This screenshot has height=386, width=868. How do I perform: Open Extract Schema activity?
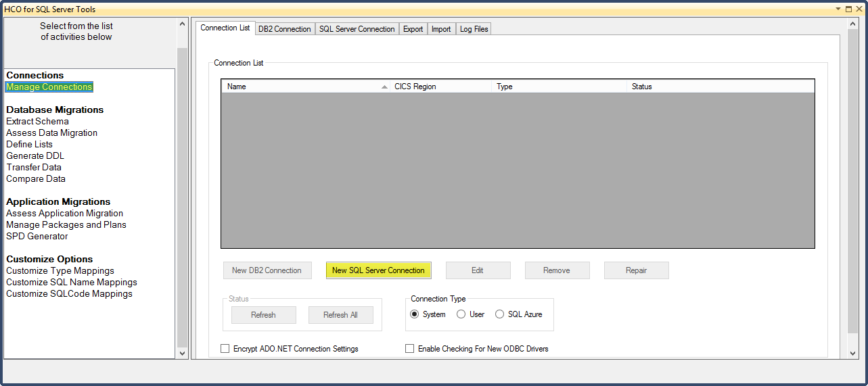37,122
